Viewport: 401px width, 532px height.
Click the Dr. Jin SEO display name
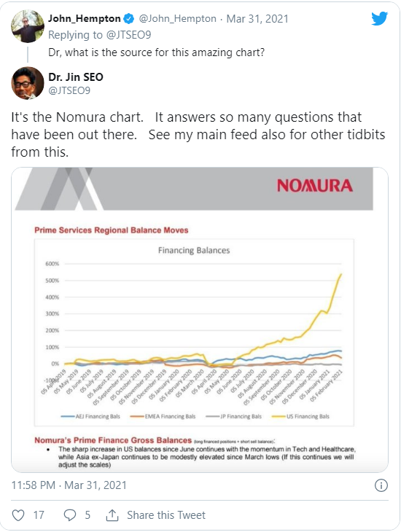point(76,77)
